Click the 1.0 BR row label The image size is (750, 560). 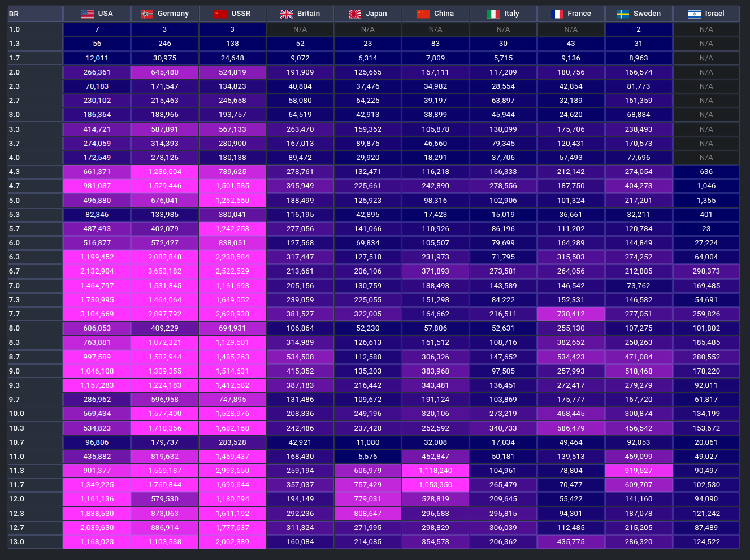pos(35,29)
